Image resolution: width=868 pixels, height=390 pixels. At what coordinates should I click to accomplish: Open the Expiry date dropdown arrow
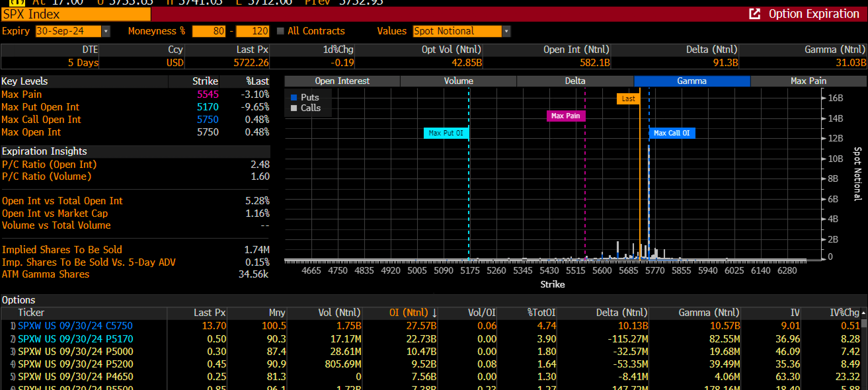pos(106,31)
